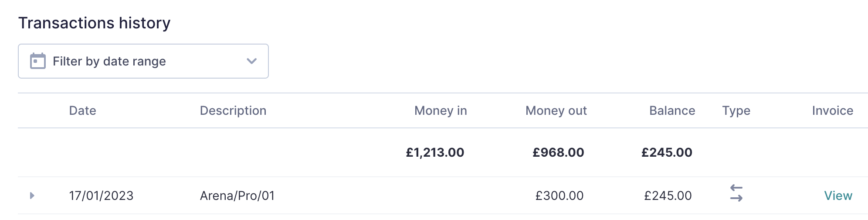This screenshot has height=220, width=868.
Task: View the invoice for Arena/Pro/01
Action: [x=837, y=196]
